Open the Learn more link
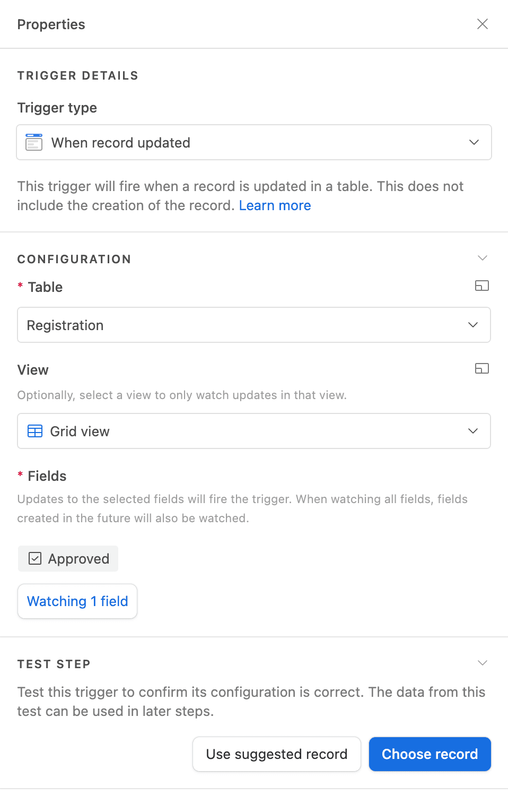The width and height of the screenshot is (508, 812). click(x=275, y=205)
